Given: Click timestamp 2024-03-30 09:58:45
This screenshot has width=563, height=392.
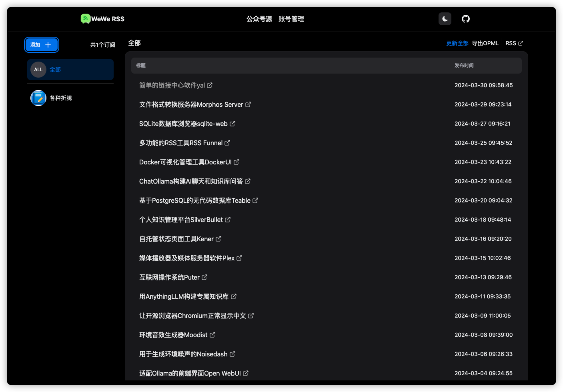Looking at the screenshot, I should click(x=483, y=85).
